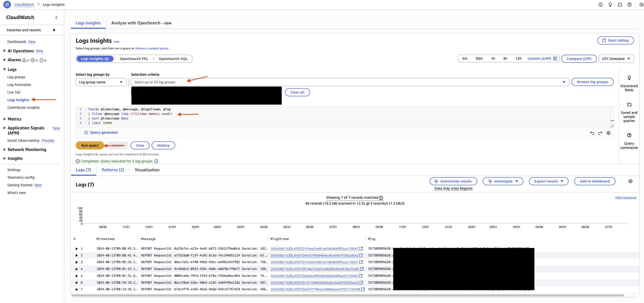Open the Patterns (2) tab
This screenshot has width=644, height=303.
(x=112, y=170)
